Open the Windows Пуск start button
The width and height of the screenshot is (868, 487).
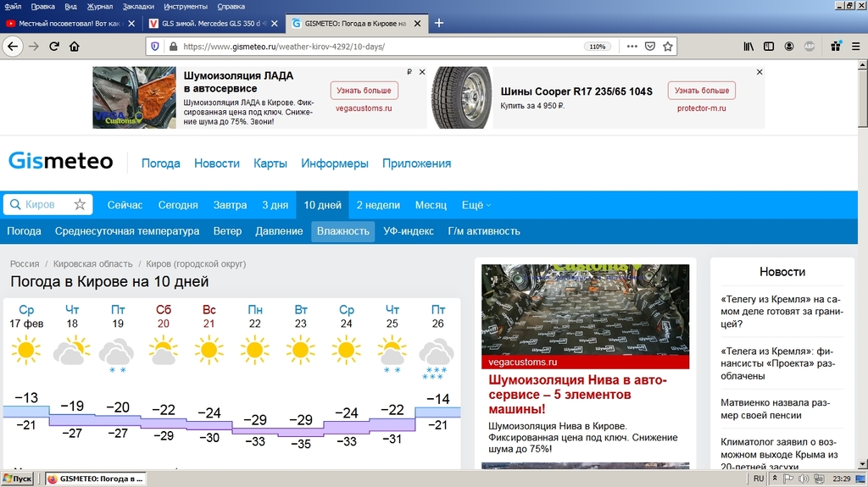click(18, 479)
